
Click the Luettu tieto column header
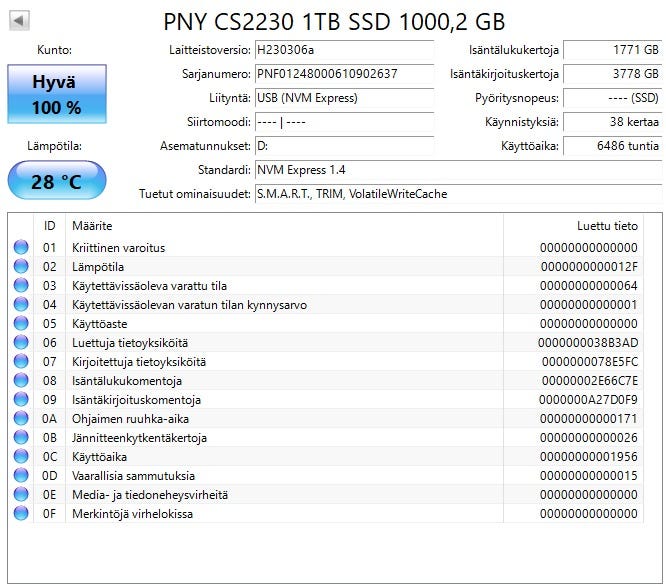click(x=606, y=226)
